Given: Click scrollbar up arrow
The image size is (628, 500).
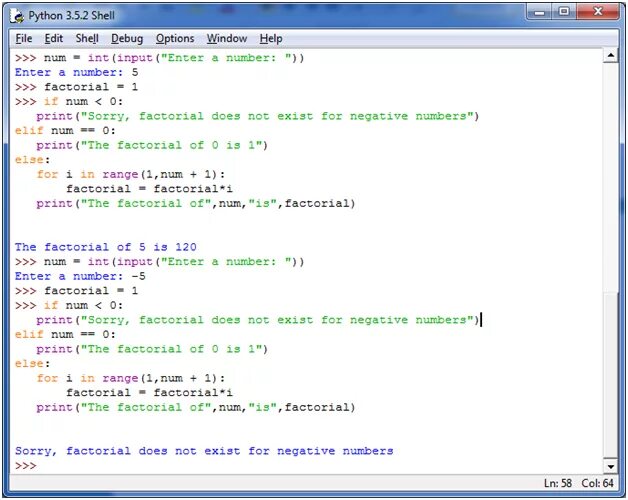Looking at the screenshot, I should click(610, 55).
